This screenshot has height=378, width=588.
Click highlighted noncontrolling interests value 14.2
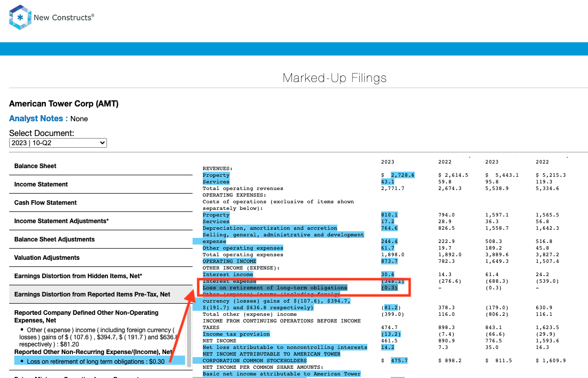[x=388, y=347]
